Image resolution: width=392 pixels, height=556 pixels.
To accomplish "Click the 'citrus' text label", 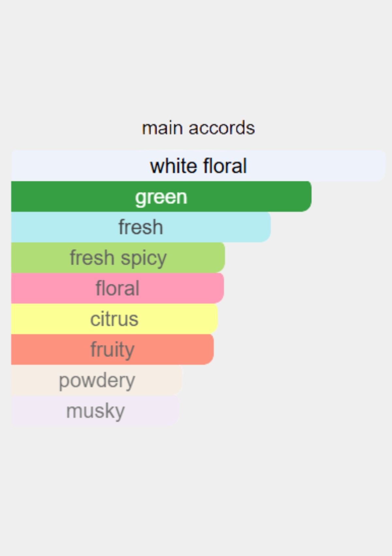I will point(114,319).
